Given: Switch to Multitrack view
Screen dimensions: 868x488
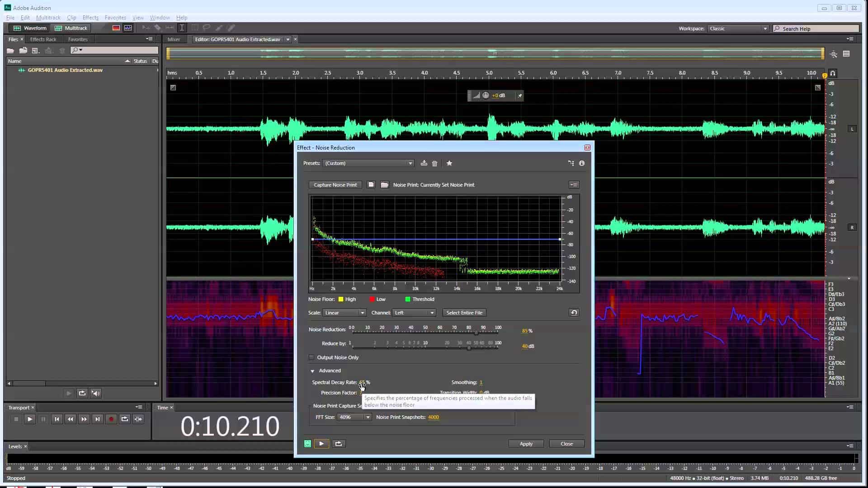Looking at the screenshot, I should pos(71,28).
